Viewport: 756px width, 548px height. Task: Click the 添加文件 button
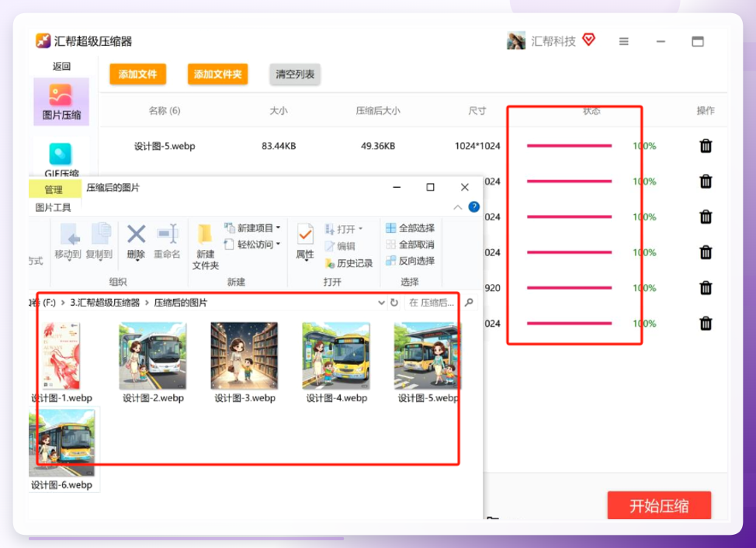coord(138,75)
